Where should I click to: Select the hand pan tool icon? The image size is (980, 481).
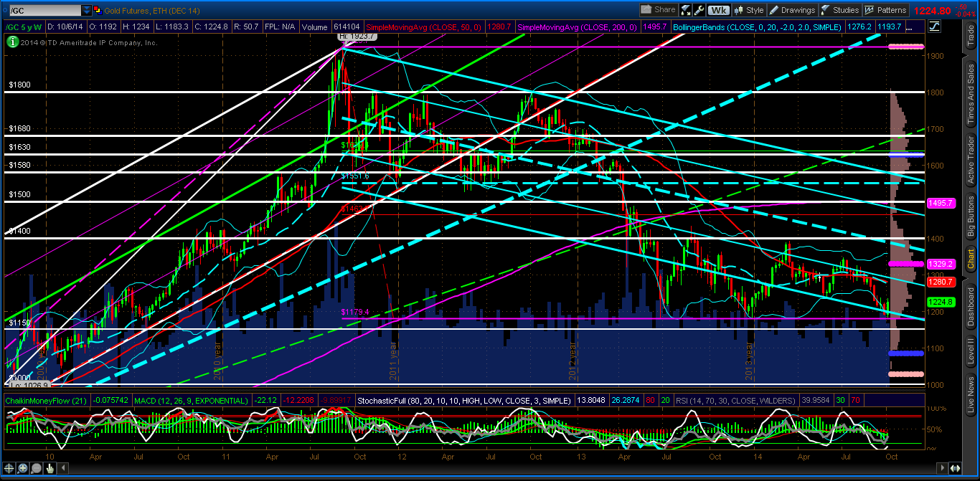[x=50, y=468]
